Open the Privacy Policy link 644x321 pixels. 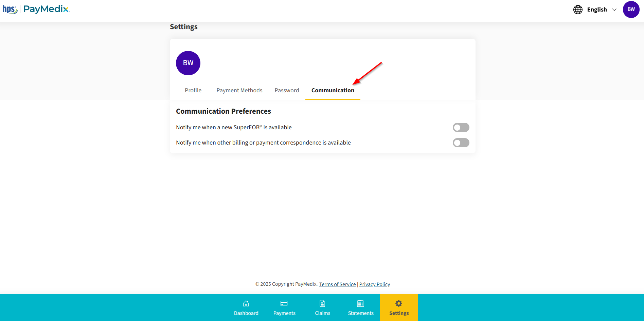[375, 284]
